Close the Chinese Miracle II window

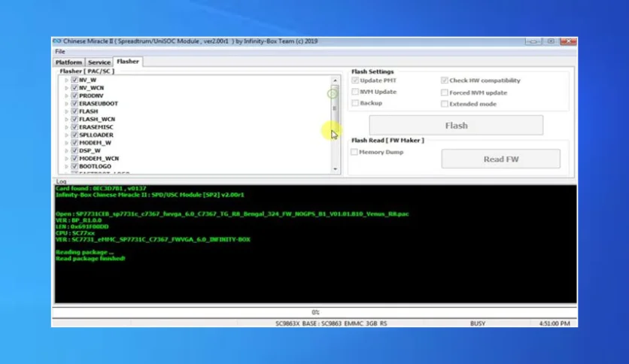568,41
